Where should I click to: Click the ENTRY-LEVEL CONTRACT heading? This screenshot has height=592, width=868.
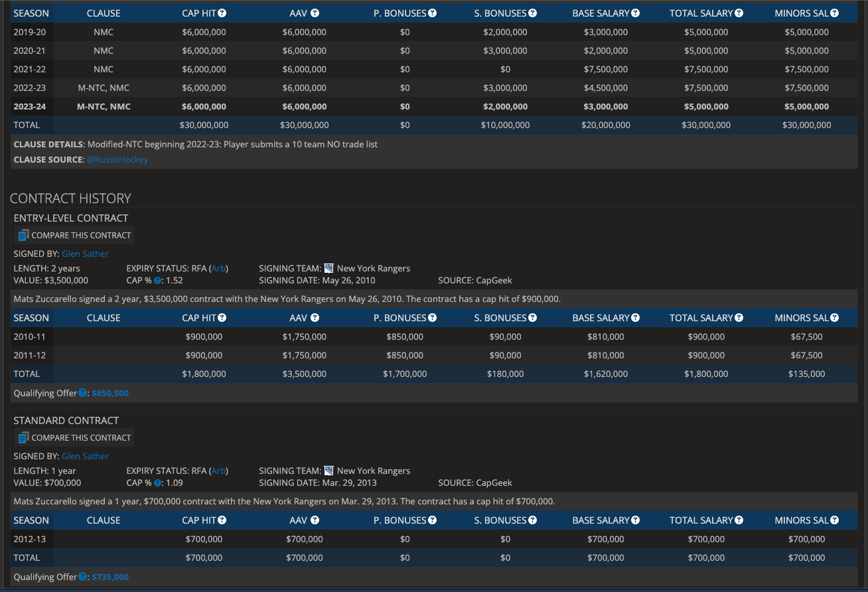[71, 218]
